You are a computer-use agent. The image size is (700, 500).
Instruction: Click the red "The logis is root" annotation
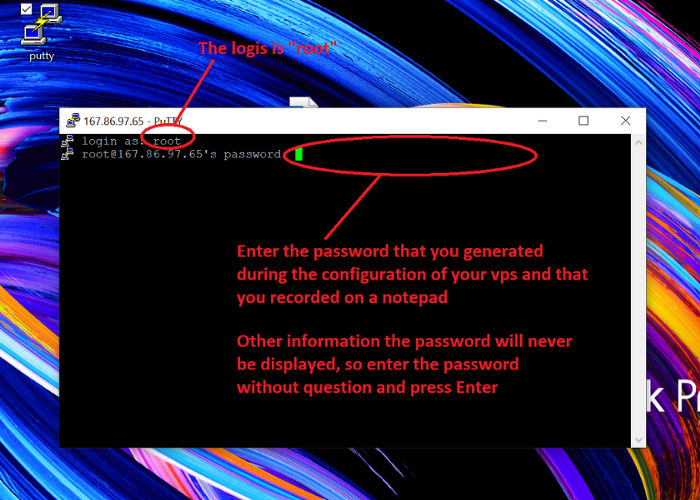coord(267,48)
